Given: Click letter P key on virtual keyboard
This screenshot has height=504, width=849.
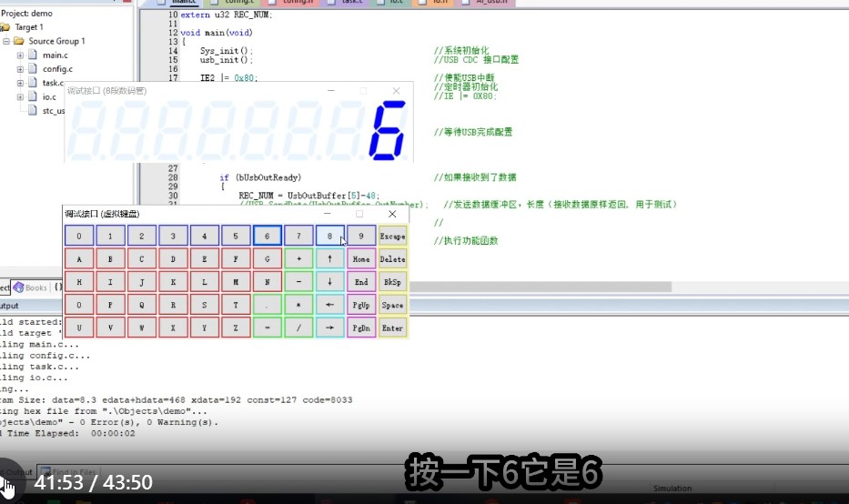Looking at the screenshot, I should pyautogui.click(x=110, y=305).
